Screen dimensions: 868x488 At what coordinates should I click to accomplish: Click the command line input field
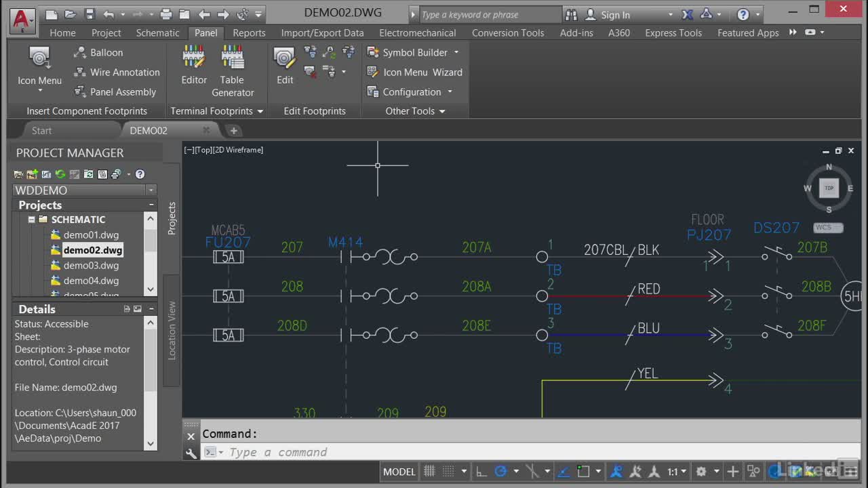tap(529, 453)
